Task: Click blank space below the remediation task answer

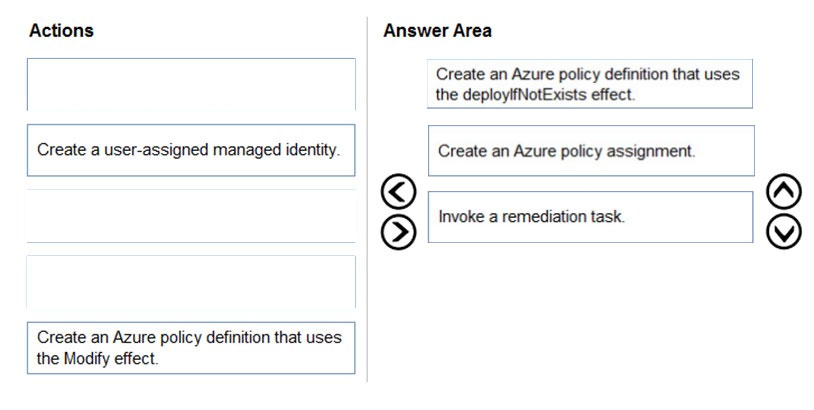Action: [x=590, y=311]
